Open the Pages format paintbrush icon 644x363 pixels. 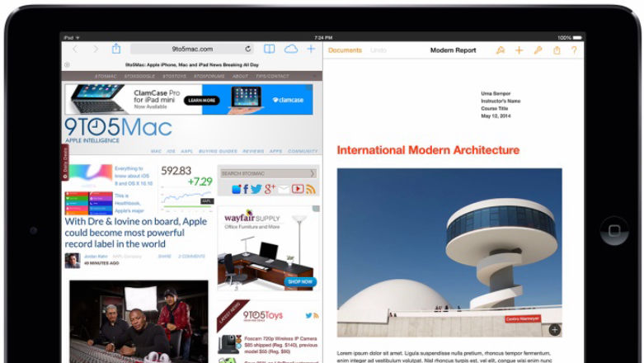[x=501, y=50]
